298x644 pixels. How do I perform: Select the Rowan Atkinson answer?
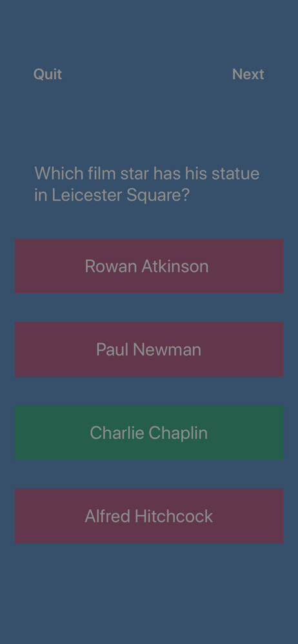pyautogui.click(x=149, y=266)
